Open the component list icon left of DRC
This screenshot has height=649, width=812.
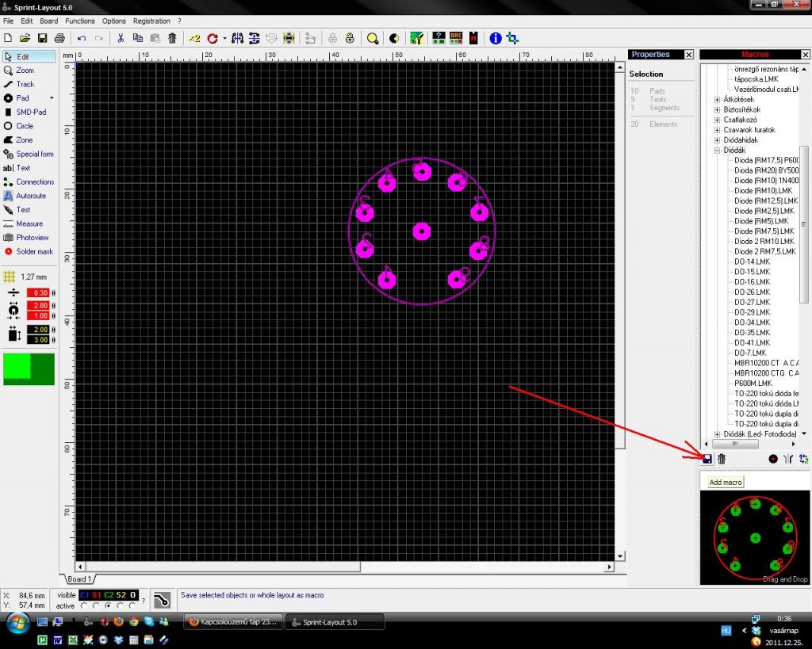439,38
